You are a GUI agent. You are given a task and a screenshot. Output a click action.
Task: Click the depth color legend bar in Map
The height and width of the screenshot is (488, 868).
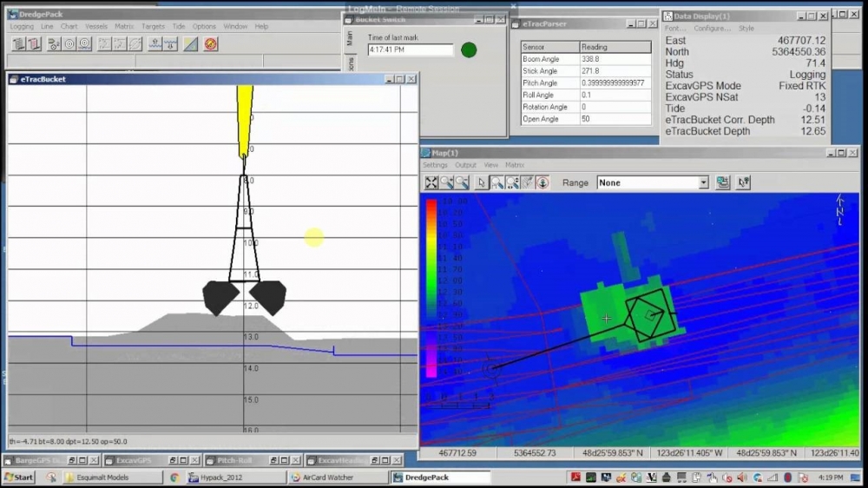431,288
